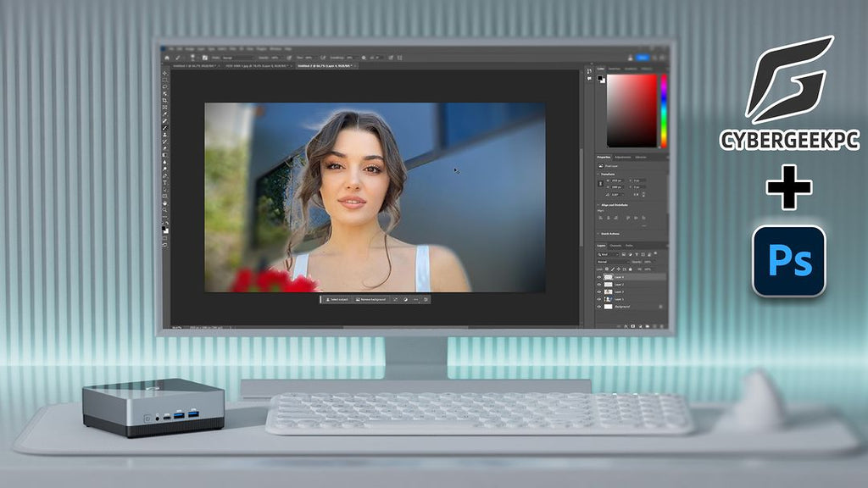Toggle lock all padlock in lock row
This screenshot has width=868, height=488.
(x=630, y=269)
